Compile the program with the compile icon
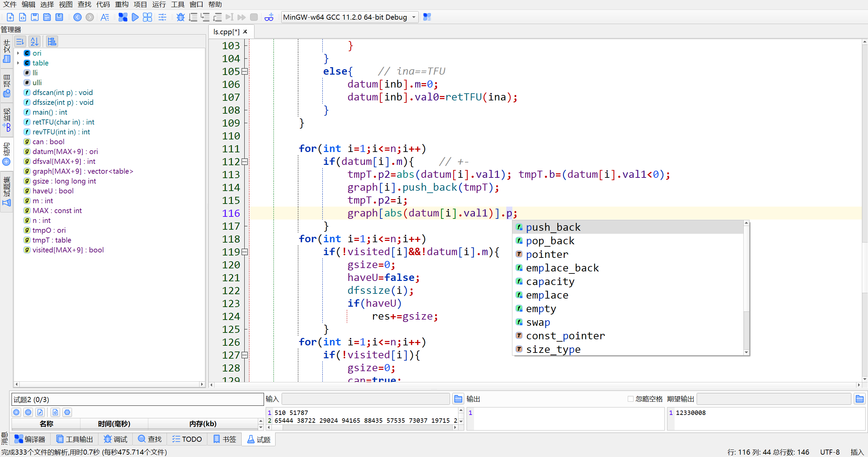 tap(123, 17)
